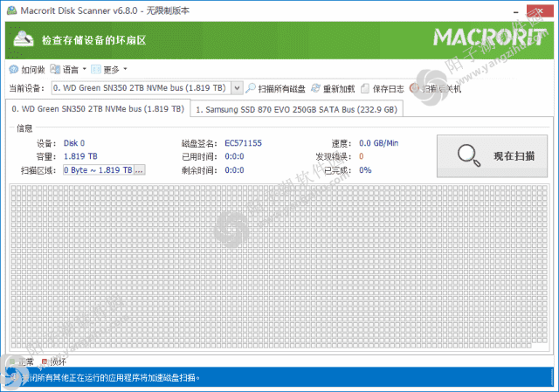Expand the 更多 dropdown arrow
559x392 pixels.
125,69
